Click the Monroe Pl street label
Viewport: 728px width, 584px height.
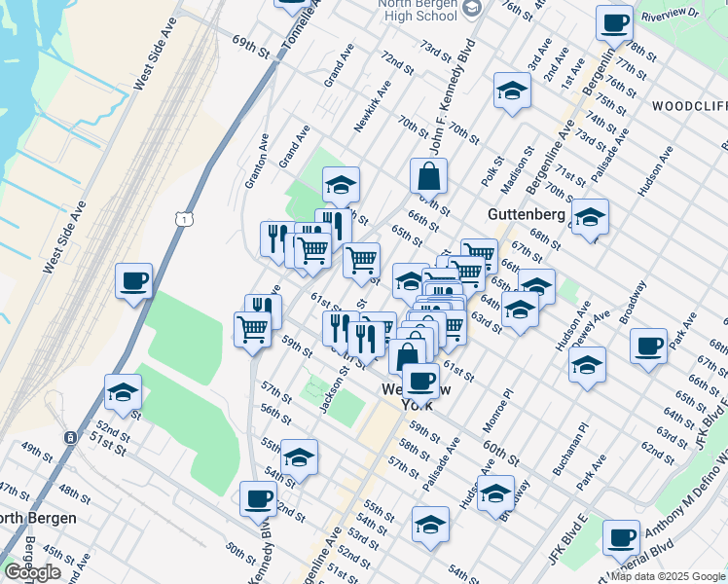498,411
